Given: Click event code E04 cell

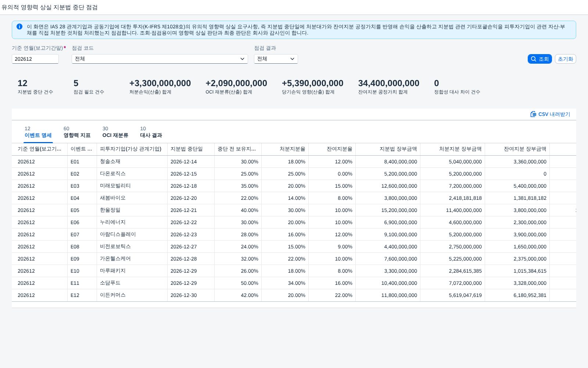Looking at the screenshot, I should pyautogui.click(x=82, y=198).
